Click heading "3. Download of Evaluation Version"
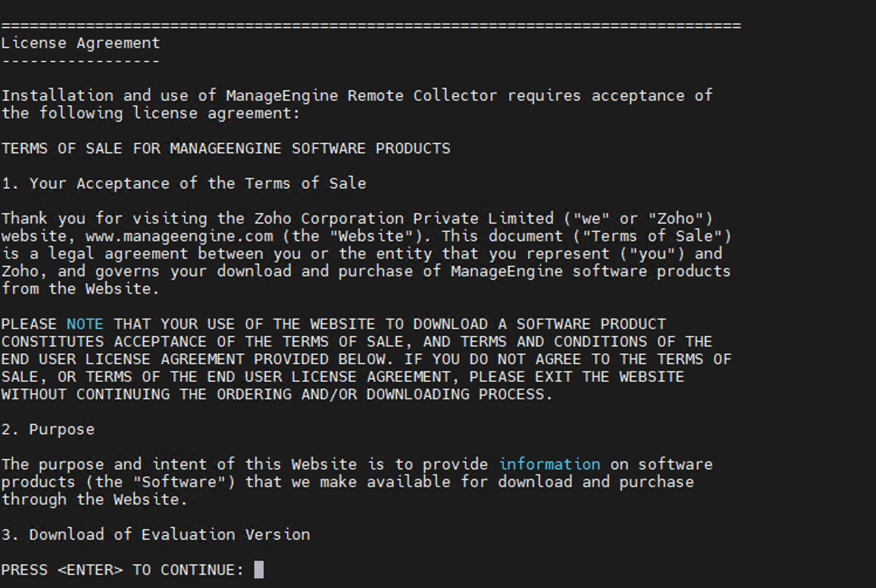This screenshot has width=876, height=588. click(156, 535)
